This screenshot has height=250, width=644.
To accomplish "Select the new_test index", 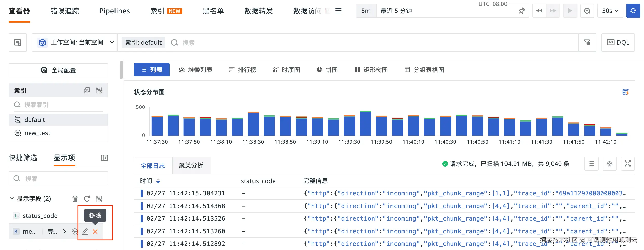I will point(37,133).
